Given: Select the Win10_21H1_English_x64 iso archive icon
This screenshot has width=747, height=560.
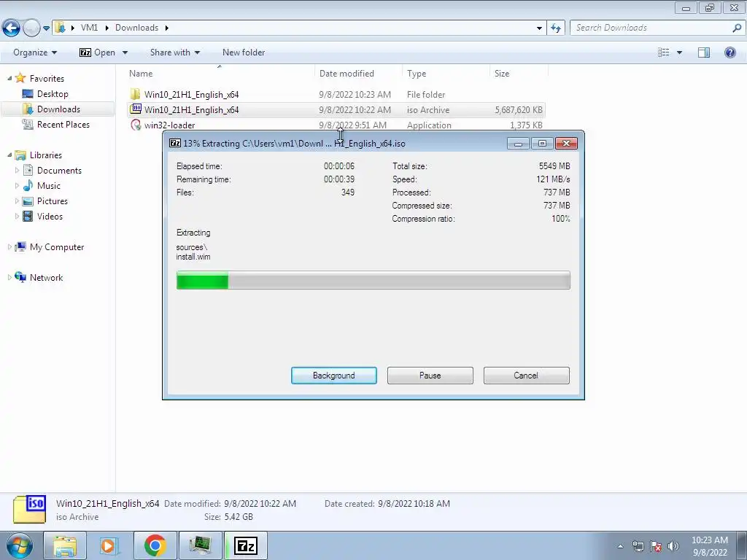Looking at the screenshot, I should pyautogui.click(x=136, y=109).
